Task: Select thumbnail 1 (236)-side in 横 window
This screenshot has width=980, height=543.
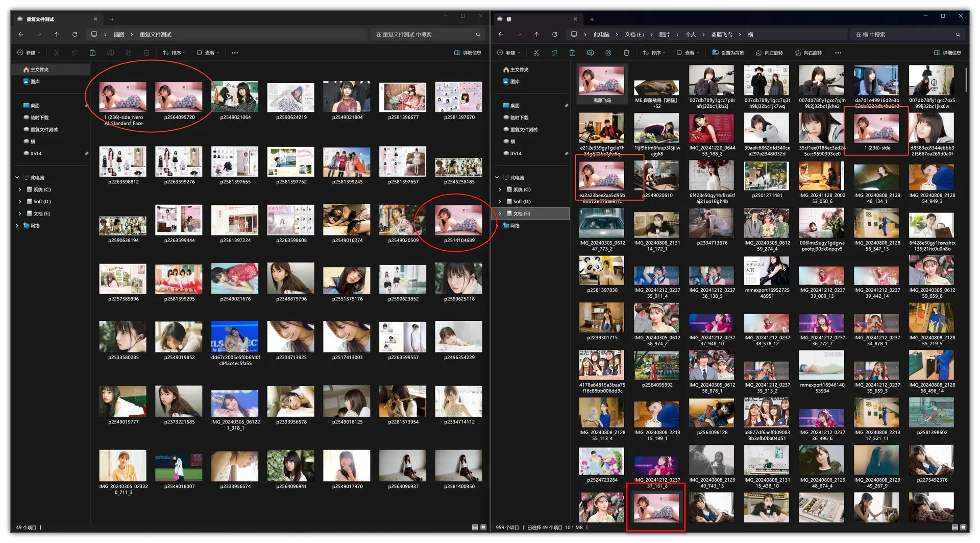Action: click(x=876, y=132)
